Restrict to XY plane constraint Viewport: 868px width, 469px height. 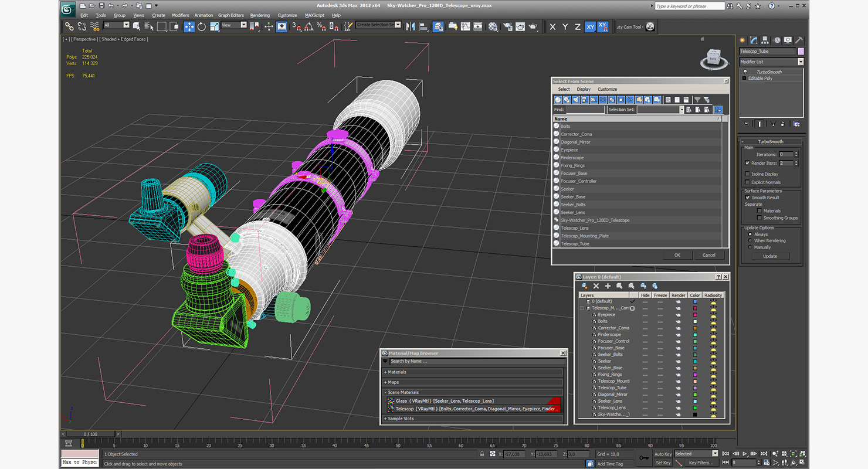(x=590, y=26)
